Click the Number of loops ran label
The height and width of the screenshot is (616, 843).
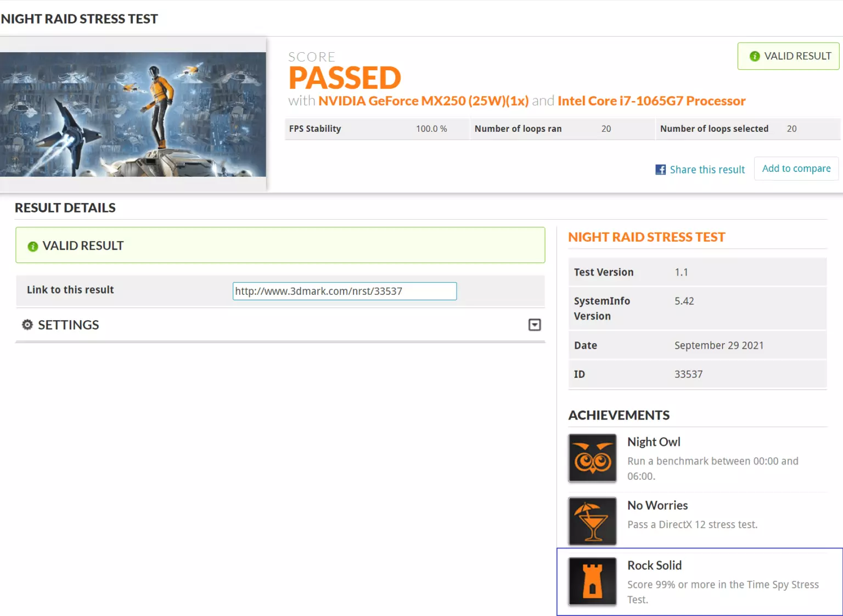click(x=518, y=128)
